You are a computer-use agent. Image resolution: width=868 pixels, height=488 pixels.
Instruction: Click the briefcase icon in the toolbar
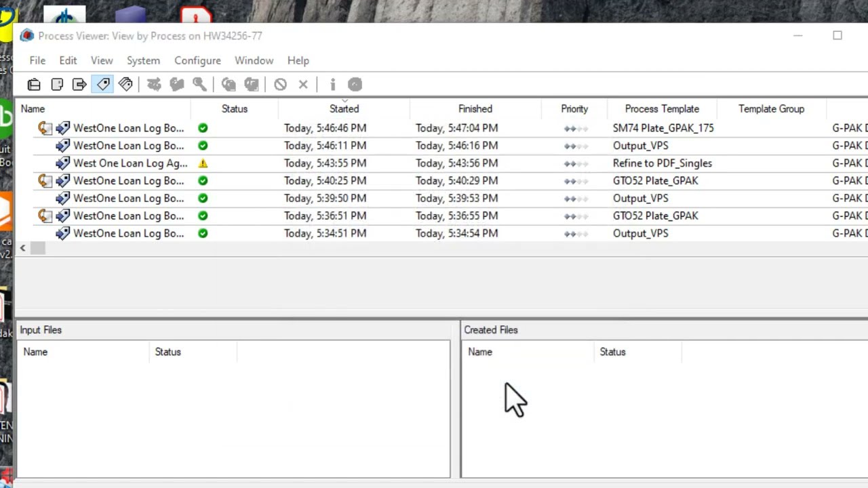coord(34,85)
